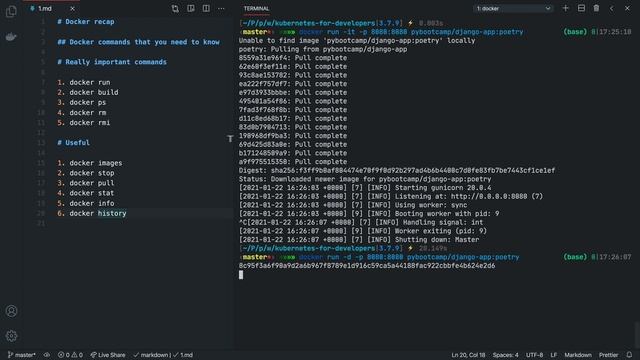Click the 'docker build' list line
The image size is (640, 360).
pos(88,92)
